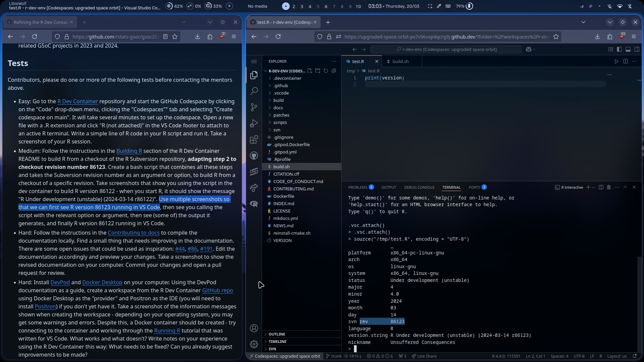Split the editor to the right
Image resolution: width=644 pixels, height=362 pixels.
point(625,61)
